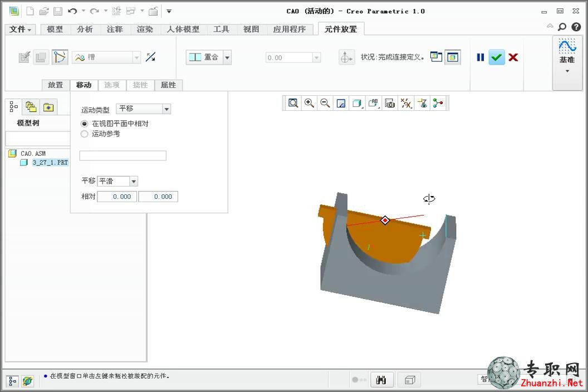Click the Repaint screen icon
Image resolution: width=588 pixels, height=392 pixels.
(341, 103)
